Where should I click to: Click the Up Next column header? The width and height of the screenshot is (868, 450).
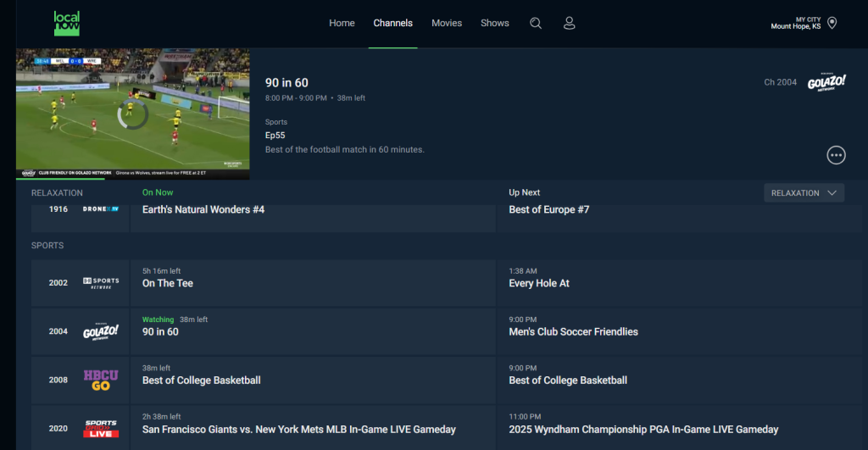524,192
